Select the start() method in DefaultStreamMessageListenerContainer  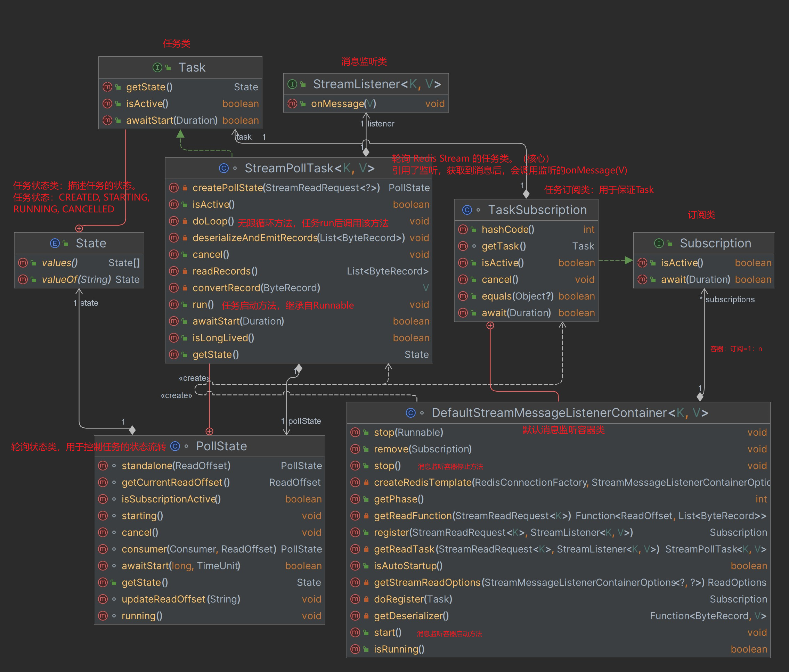[387, 632]
